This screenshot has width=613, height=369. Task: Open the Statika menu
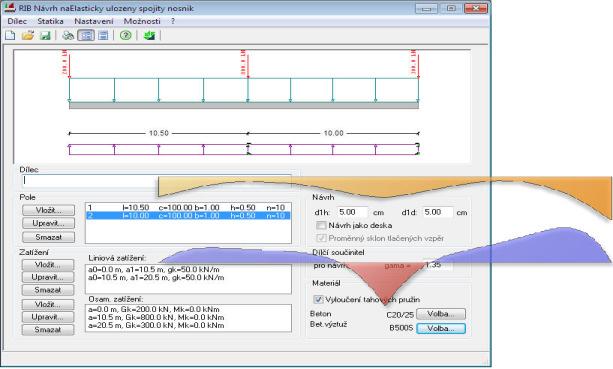(50, 21)
